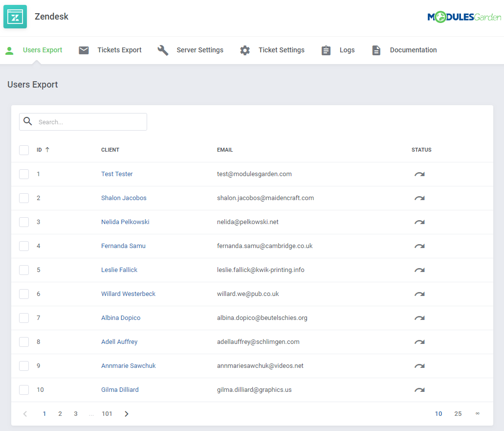Export Nelida Pelkowski via status arrow icon
Image resolution: width=504 pixels, height=431 pixels.
(419, 222)
